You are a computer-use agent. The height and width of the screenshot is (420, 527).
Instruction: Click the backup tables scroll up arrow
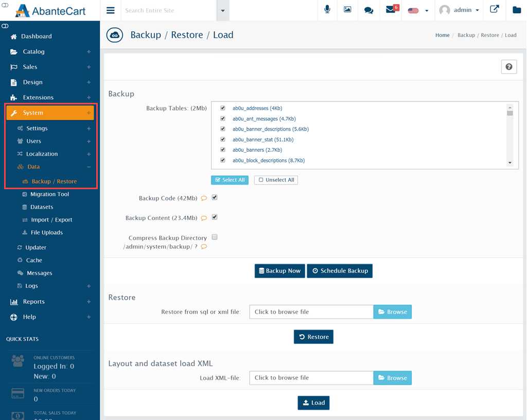510,107
